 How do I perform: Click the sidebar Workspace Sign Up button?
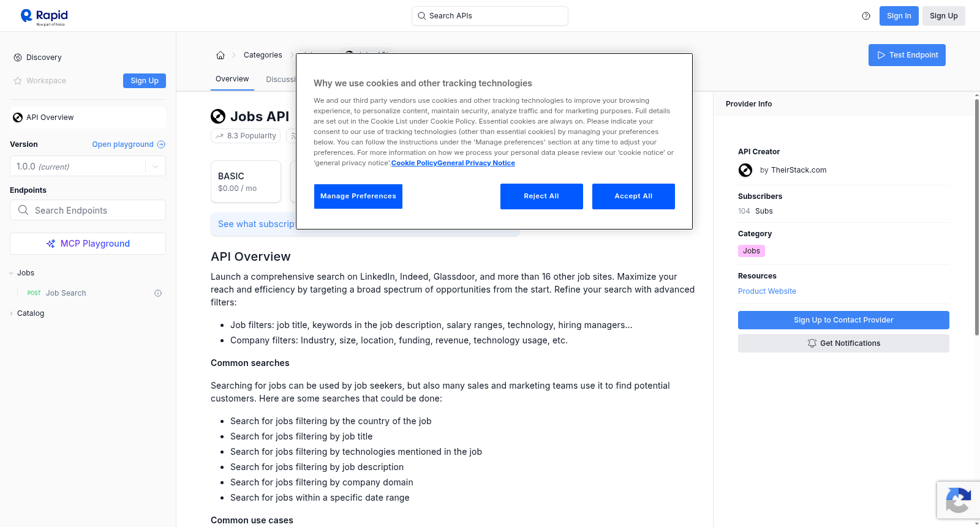(145, 81)
